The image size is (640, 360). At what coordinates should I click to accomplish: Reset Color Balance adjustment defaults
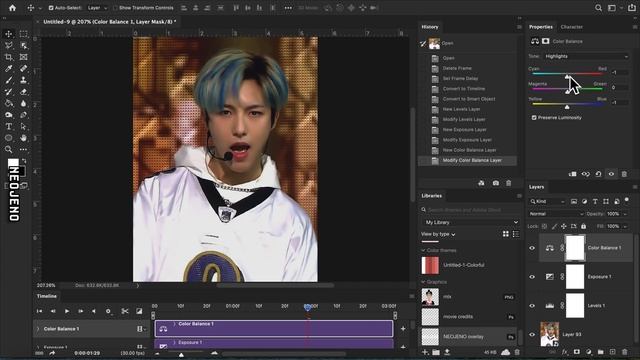pos(598,174)
